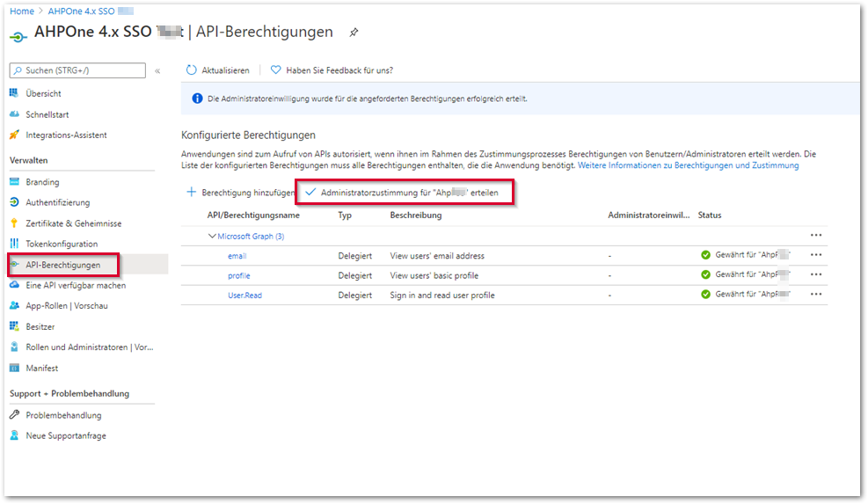Open Besitzer in the sidebar
Image resolution: width=868 pixels, height=504 pixels.
tap(40, 327)
